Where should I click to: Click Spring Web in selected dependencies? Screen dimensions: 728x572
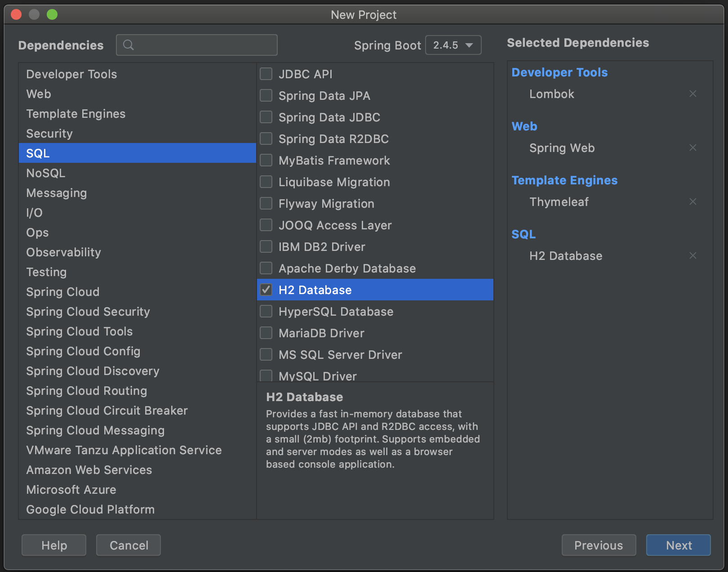tap(562, 148)
